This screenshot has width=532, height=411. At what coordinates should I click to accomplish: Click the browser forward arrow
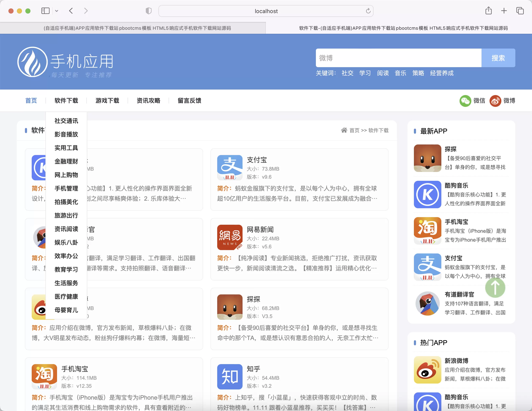(86, 11)
